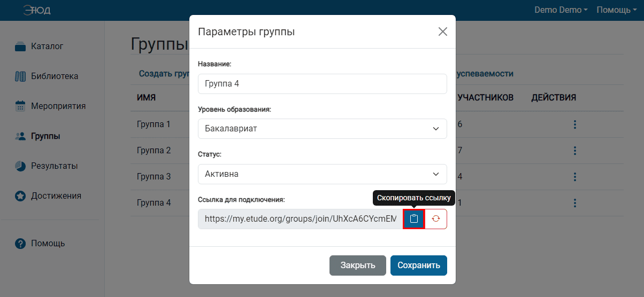Screen dimensions: 644x297
Task: Focus the Название input field
Action: click(323, 84)
